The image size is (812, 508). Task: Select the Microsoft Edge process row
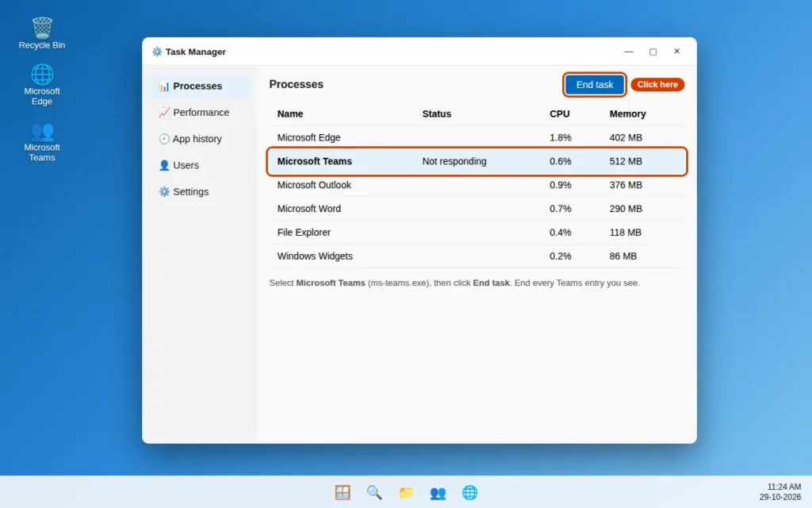[477, 138]
